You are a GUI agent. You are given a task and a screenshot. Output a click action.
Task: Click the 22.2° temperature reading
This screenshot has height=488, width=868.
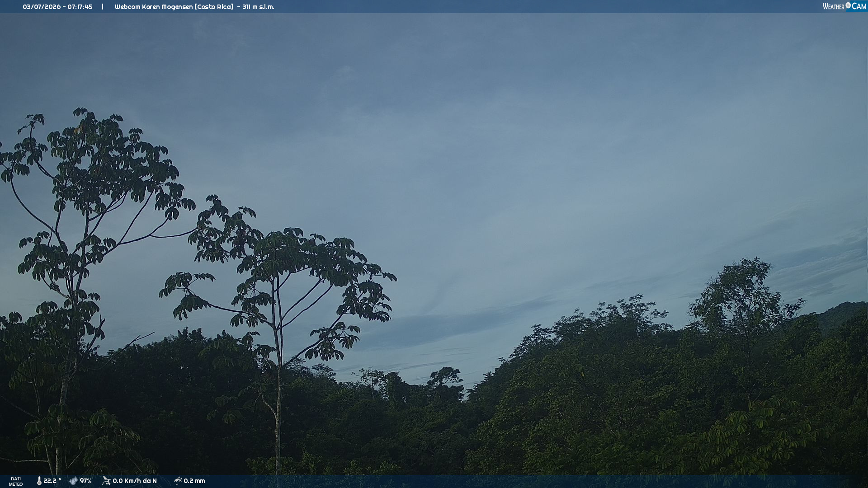[x=52, y=481]
